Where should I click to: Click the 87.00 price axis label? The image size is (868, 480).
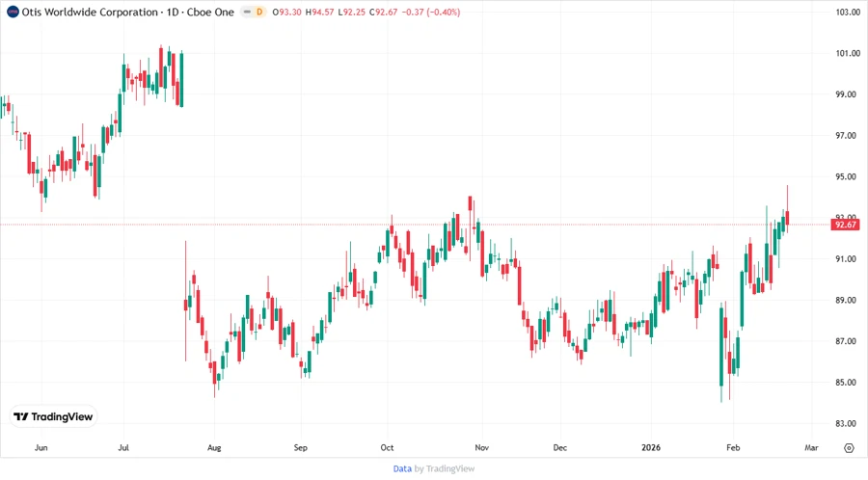point(845,341)
